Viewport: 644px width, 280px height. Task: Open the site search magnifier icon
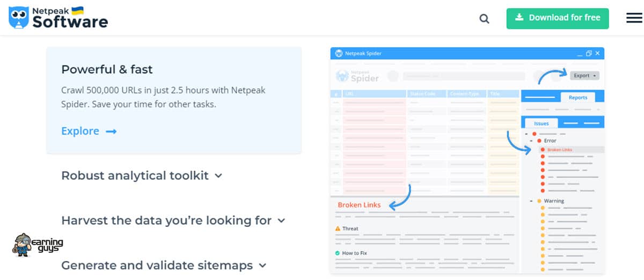[x=484, y=18]
